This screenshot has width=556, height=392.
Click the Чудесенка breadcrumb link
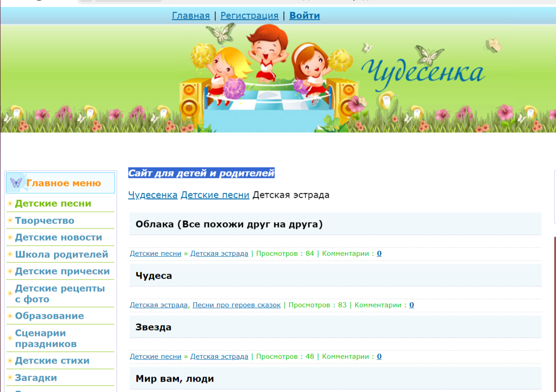(x=153, y=195)
